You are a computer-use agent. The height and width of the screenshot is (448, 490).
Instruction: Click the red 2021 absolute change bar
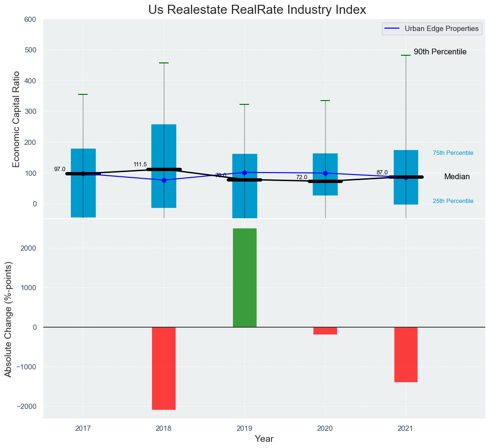(x=406, y=354)
